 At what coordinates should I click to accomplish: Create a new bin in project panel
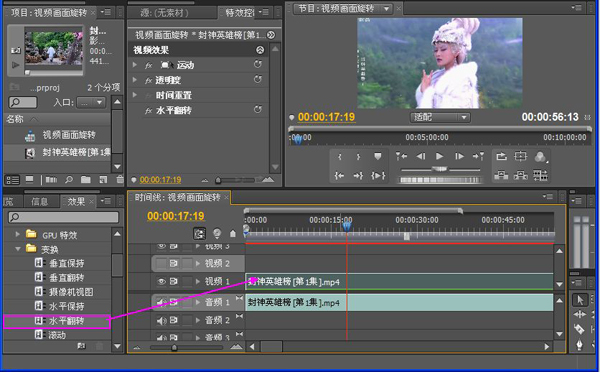tap(86, 179)
